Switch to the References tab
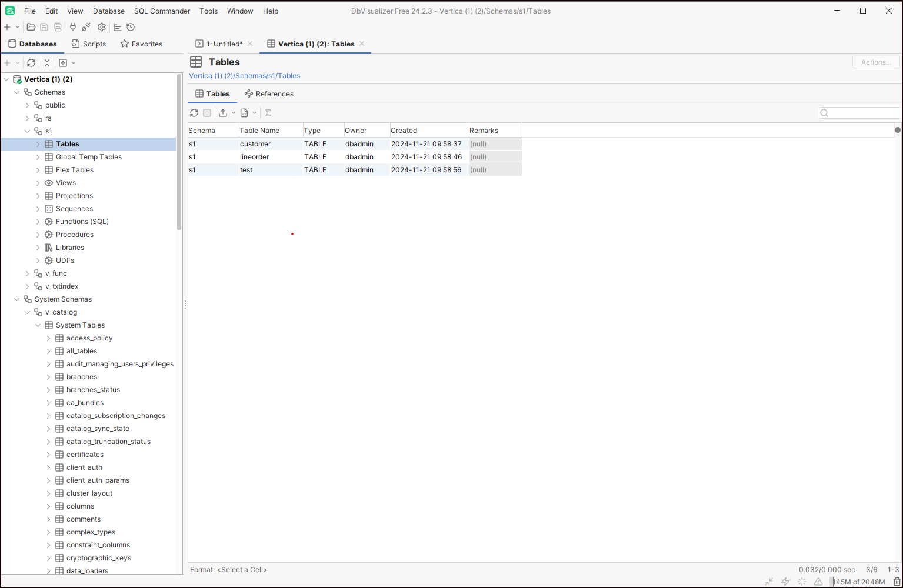The height and width of the screenshot is (588, 903). (x=269, y=94)
